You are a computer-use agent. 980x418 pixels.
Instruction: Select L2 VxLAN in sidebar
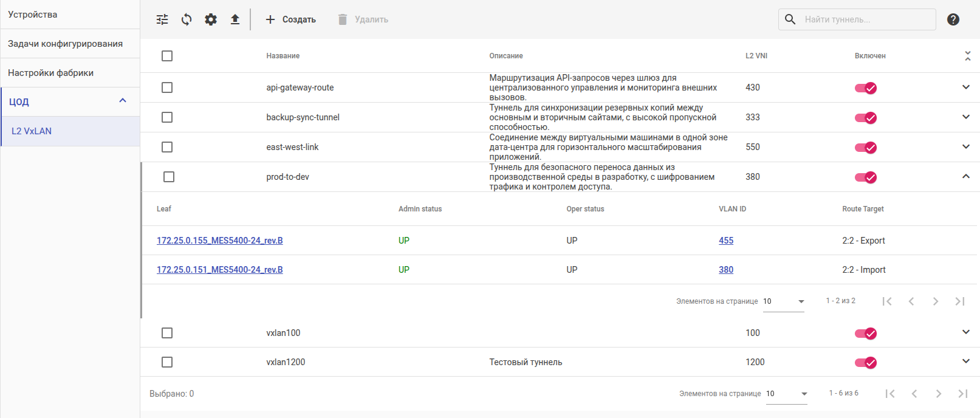tap(32, 131)
